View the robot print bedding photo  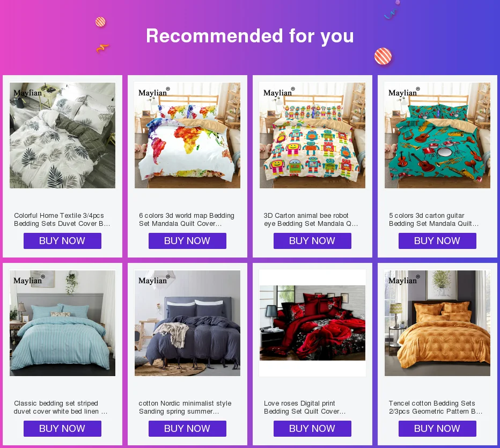pos(312,135)
